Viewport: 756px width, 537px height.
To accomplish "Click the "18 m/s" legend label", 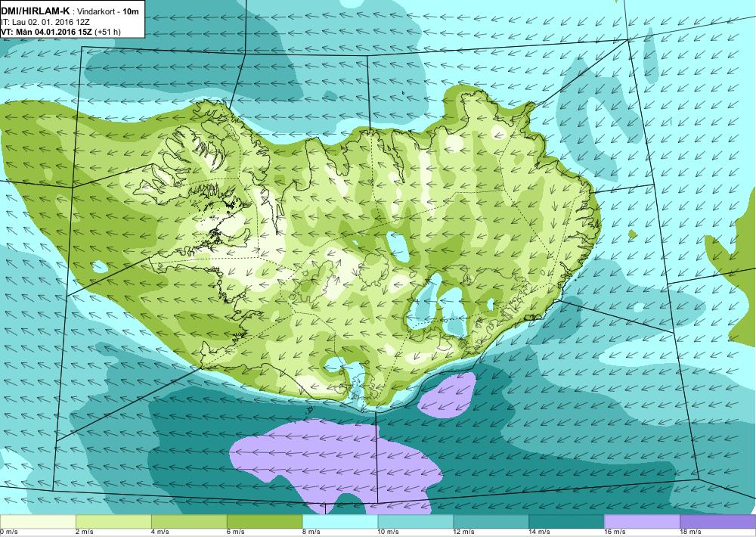I will pos(692,532).
